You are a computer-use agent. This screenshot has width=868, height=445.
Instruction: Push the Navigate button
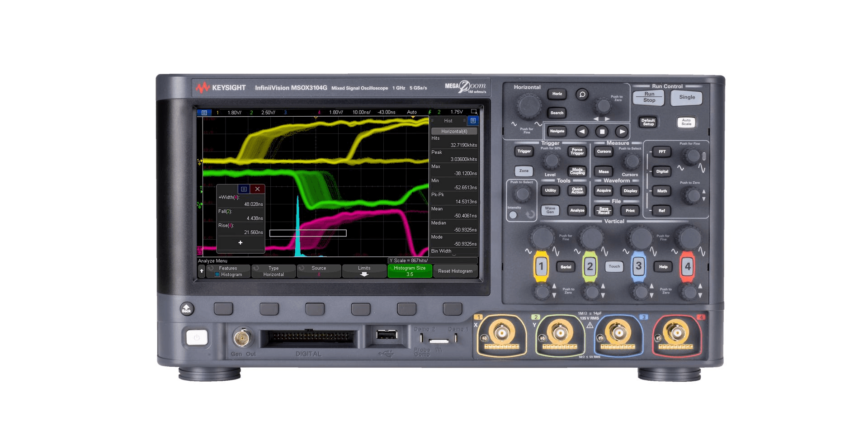[x=557, y=131]
